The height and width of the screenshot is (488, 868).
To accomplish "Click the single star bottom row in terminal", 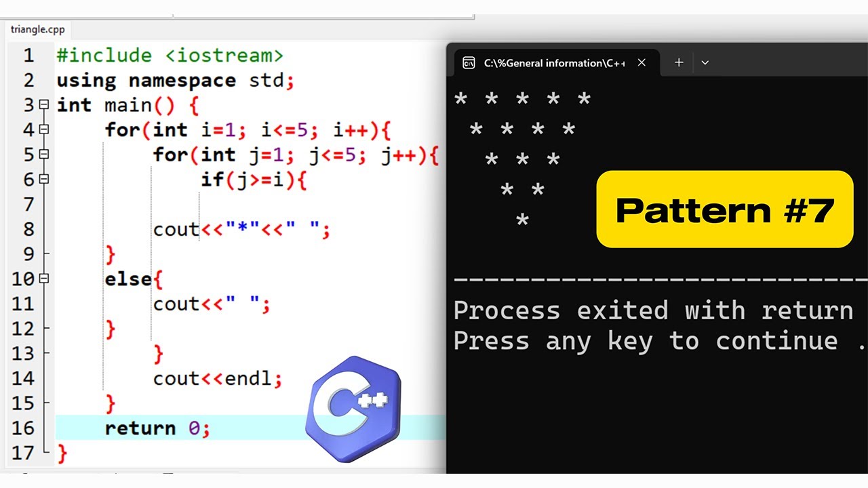I will click(x=522, y=221).
